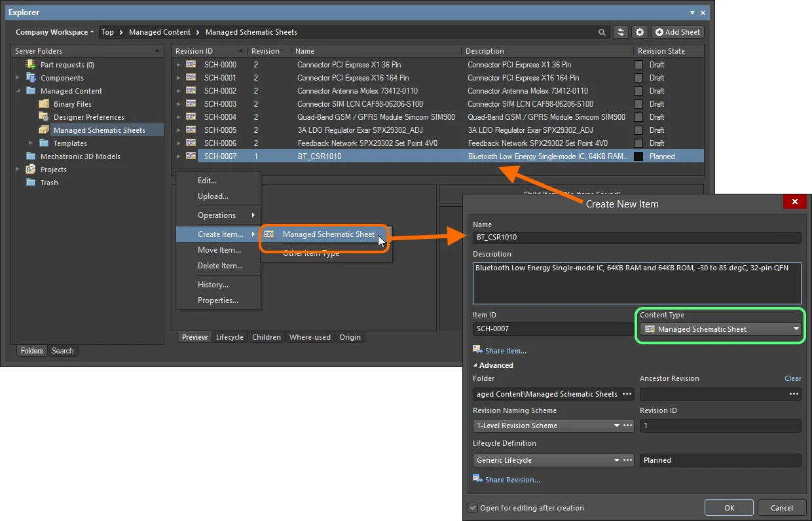Open workspace search with the magnifier icon
The width and height of the screenshot is (812, 521).
click(602, 31)
